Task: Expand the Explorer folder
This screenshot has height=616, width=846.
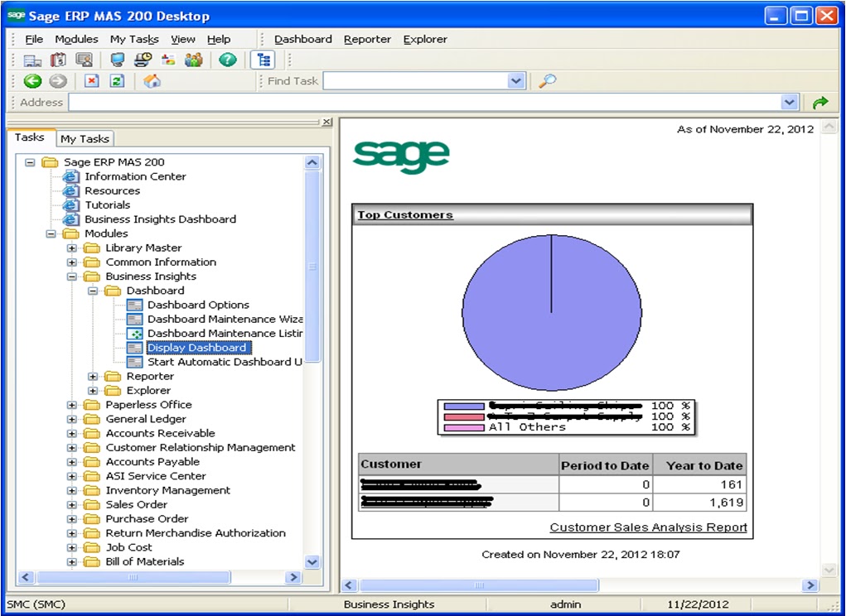Action: 93,391
